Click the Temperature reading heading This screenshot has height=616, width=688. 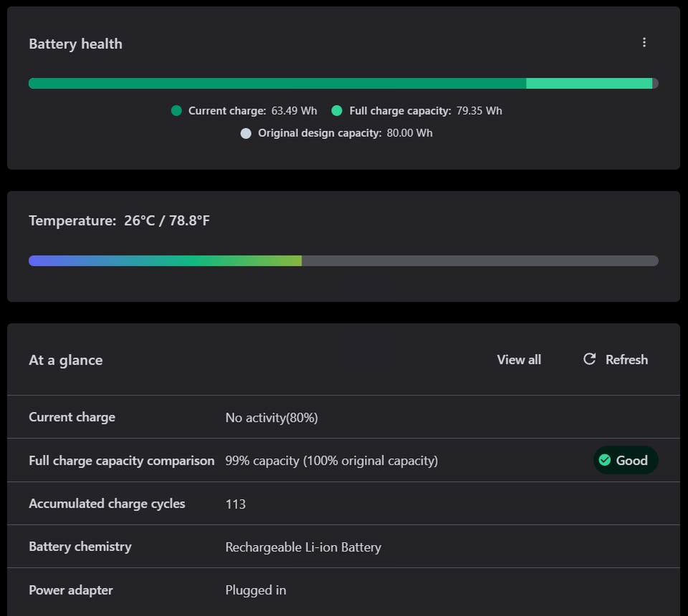coord(119,221)
